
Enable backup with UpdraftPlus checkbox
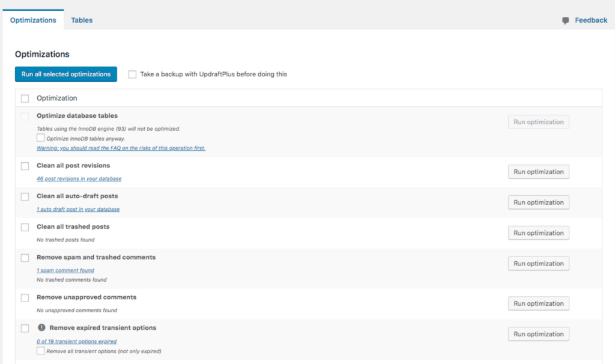pos(132,74)
